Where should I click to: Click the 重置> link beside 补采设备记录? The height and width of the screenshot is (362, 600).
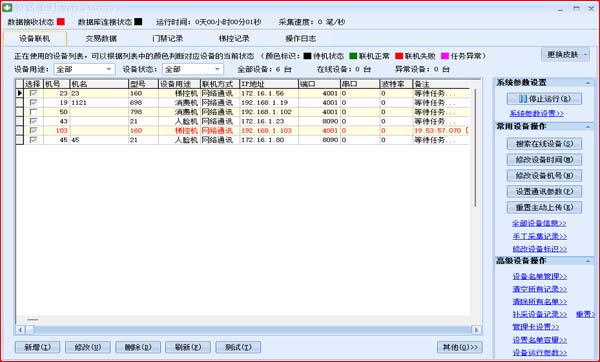[585, 315]
